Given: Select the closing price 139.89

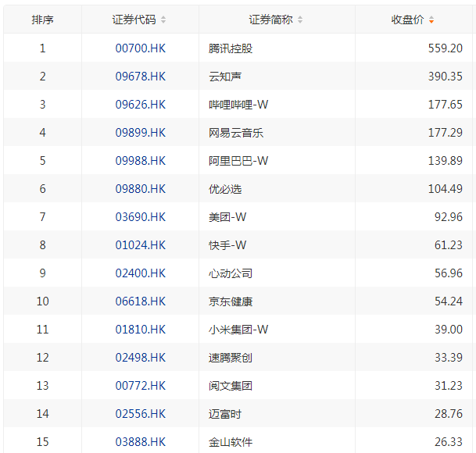Looking at the screenshot, I should 445,161.
